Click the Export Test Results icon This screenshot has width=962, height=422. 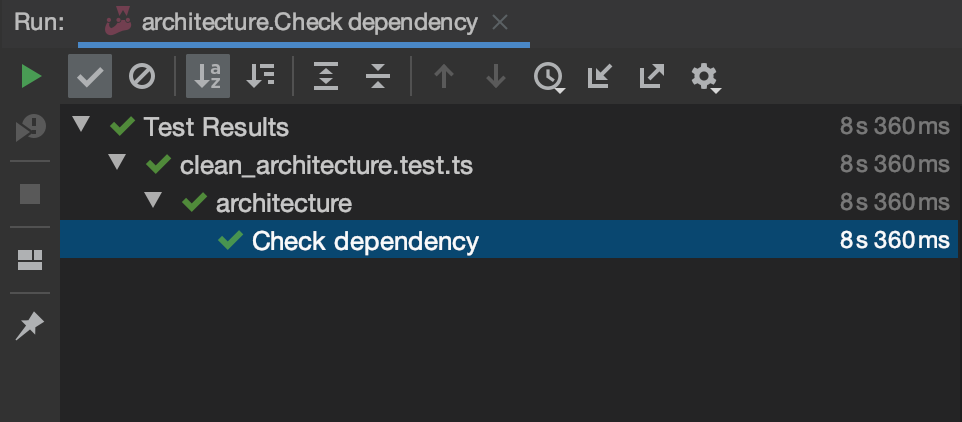point(652,77)
